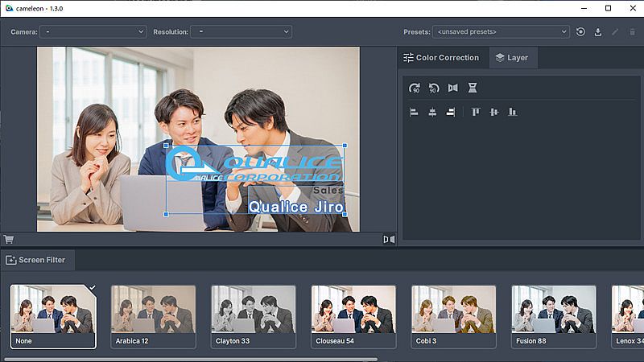
Task: Select the Screen Filter tab
Action: pos(39,260)
